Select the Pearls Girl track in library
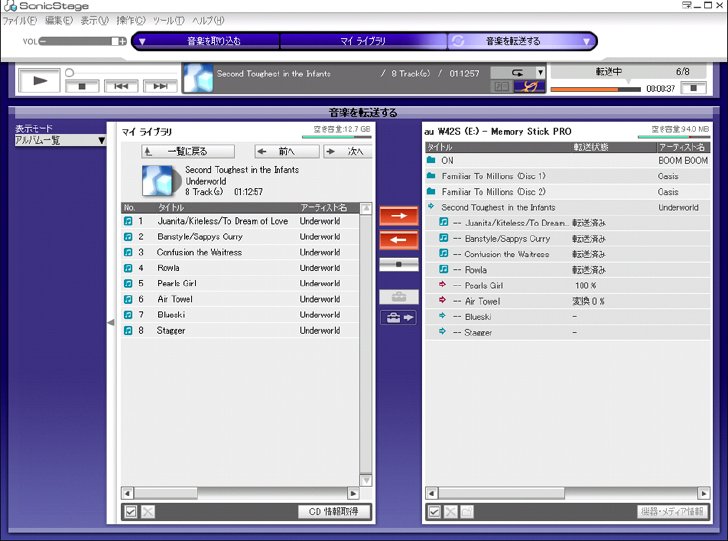 pos(240,283)
